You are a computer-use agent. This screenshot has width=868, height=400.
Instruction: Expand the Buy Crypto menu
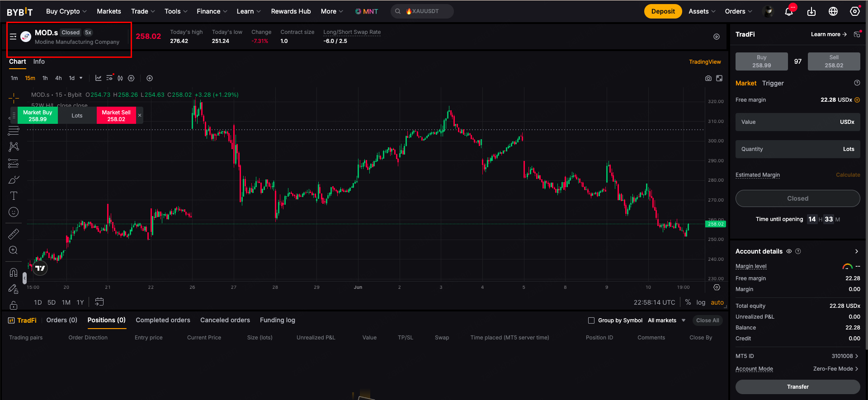66,11
